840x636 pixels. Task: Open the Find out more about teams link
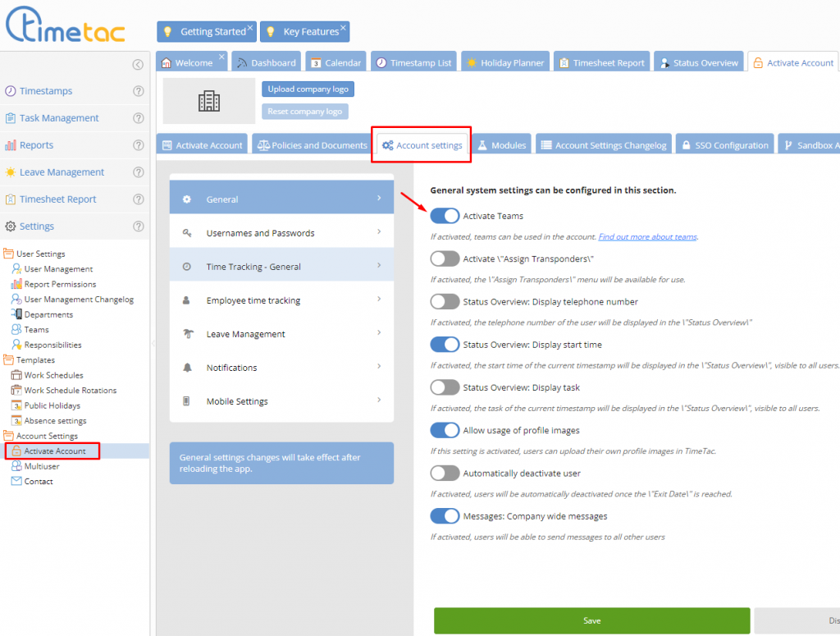[647, 237]
